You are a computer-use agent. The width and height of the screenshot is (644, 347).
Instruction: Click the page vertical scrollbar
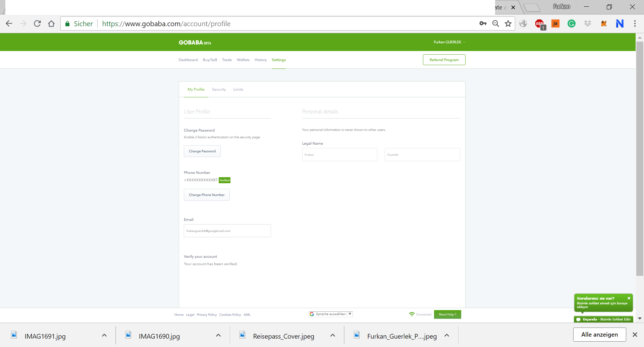pyautogui.click(x=640, y=158)
